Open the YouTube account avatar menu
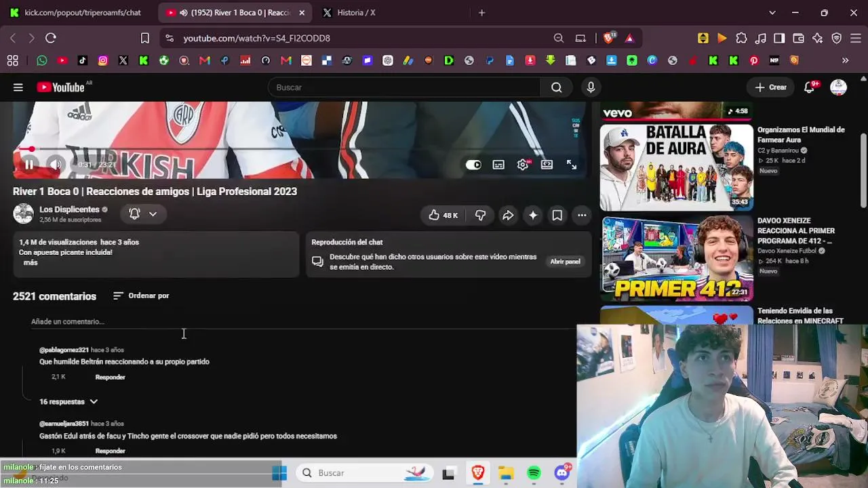868x488 pixels. tap(839, 87)
